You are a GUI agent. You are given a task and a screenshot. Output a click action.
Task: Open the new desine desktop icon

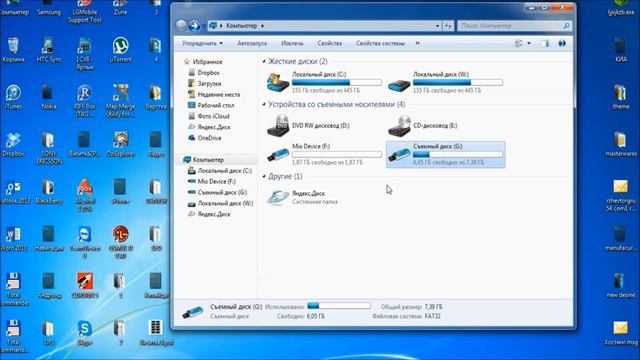coord(620,286)
